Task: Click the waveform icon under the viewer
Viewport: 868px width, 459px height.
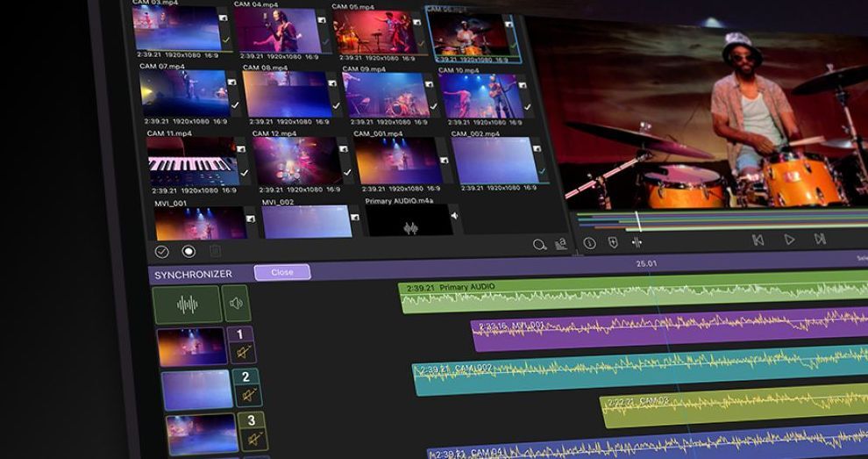Action: point(637,242)
